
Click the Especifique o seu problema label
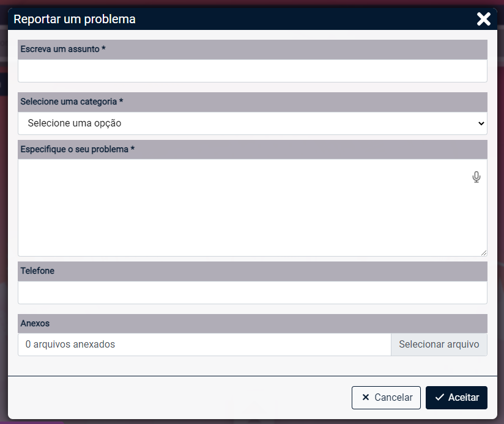pyautogui.click(x=78, y=149)
